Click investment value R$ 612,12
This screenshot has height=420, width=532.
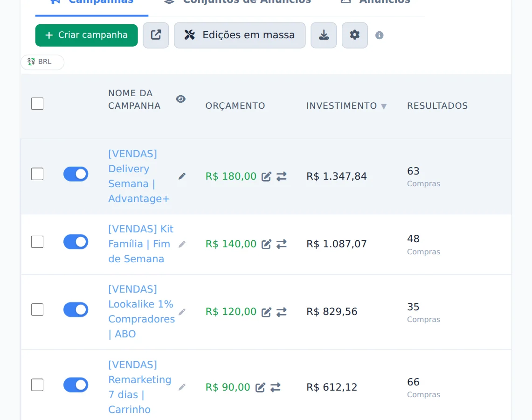332,387
